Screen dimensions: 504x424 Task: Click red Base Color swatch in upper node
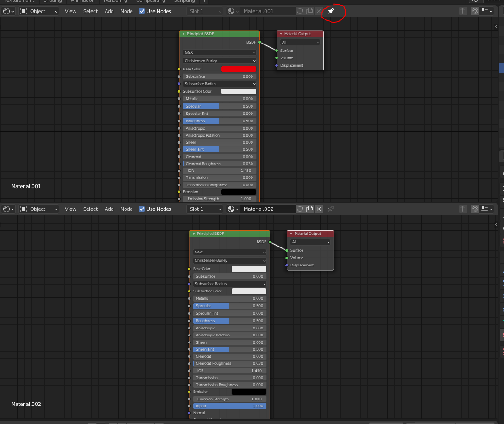click(239, 69)
